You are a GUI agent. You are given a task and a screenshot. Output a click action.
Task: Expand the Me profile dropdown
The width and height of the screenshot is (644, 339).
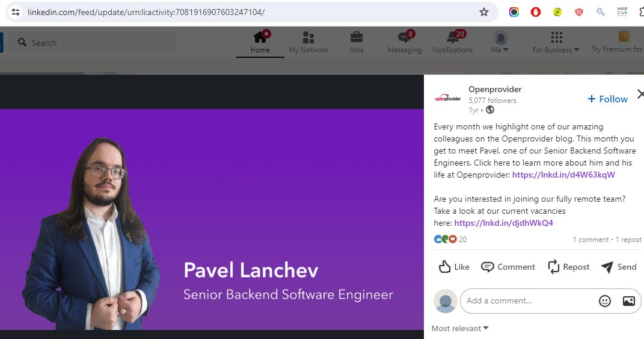point(500,42)
